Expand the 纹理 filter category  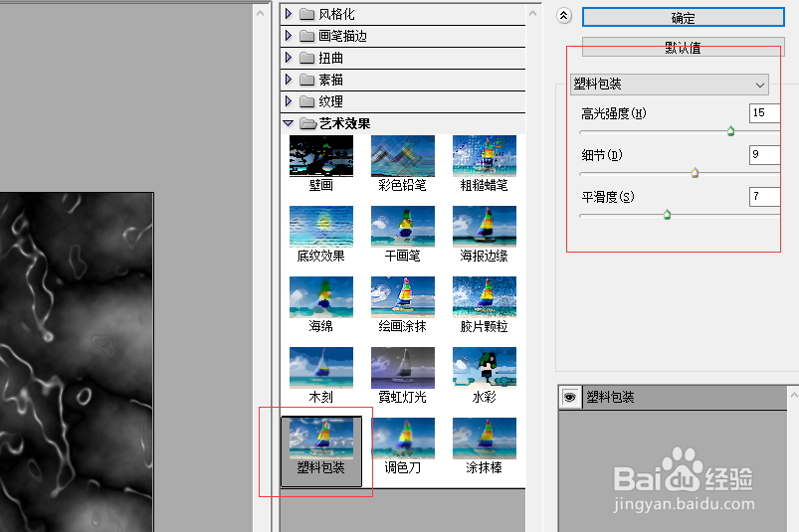(x=289, y=101)
